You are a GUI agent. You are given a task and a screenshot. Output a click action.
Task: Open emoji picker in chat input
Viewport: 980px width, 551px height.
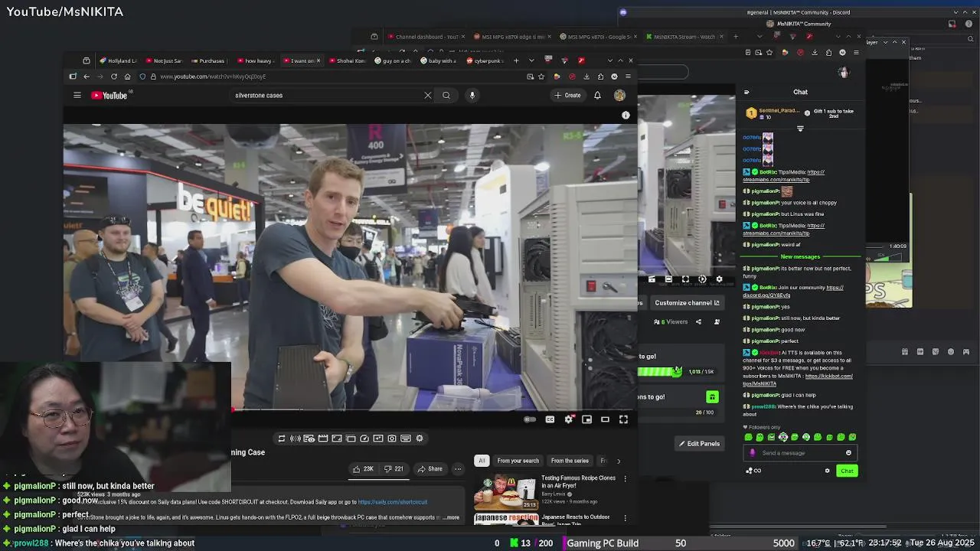(x=848, y=453)
